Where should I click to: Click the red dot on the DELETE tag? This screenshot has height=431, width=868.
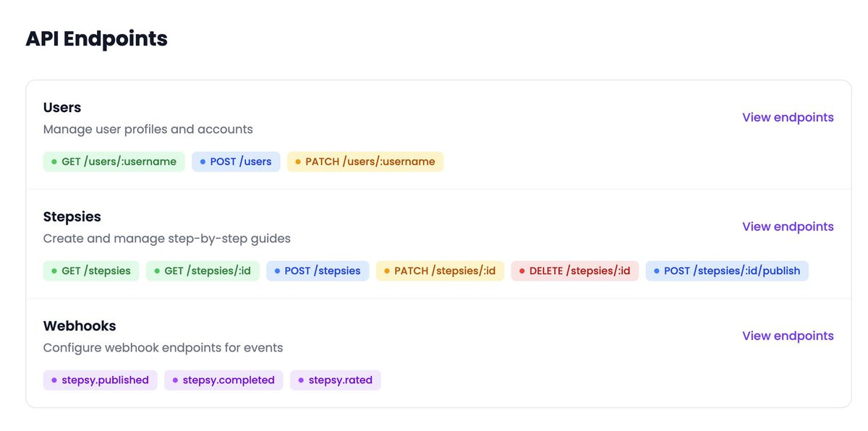[522, 272]
